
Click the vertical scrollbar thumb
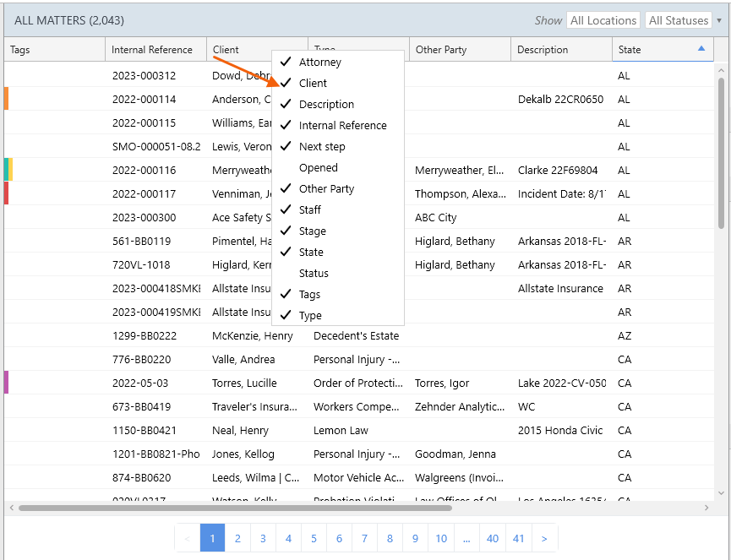coord(721,154)
